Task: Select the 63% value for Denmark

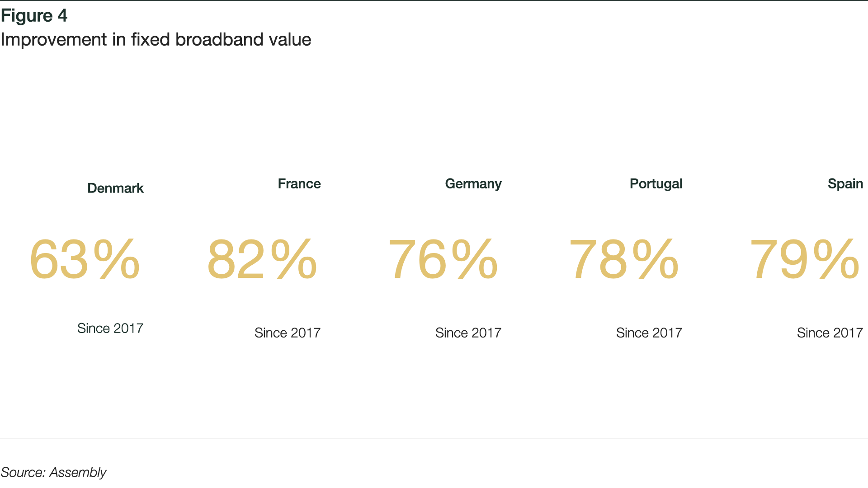Action: 85,259
